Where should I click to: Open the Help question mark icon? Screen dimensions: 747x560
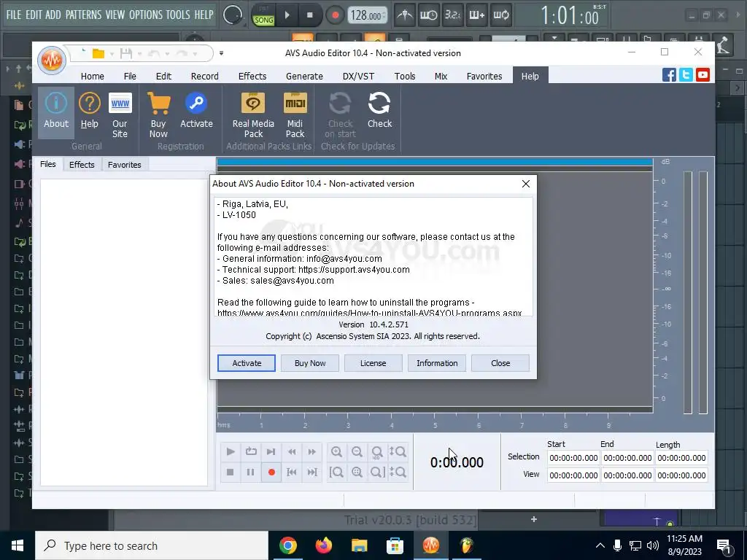89,112
